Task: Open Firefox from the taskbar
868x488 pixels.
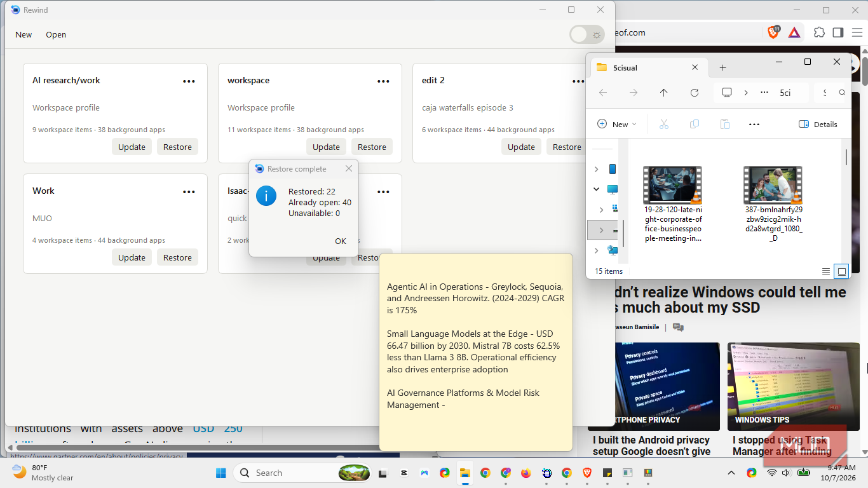Action: point(526,473)
